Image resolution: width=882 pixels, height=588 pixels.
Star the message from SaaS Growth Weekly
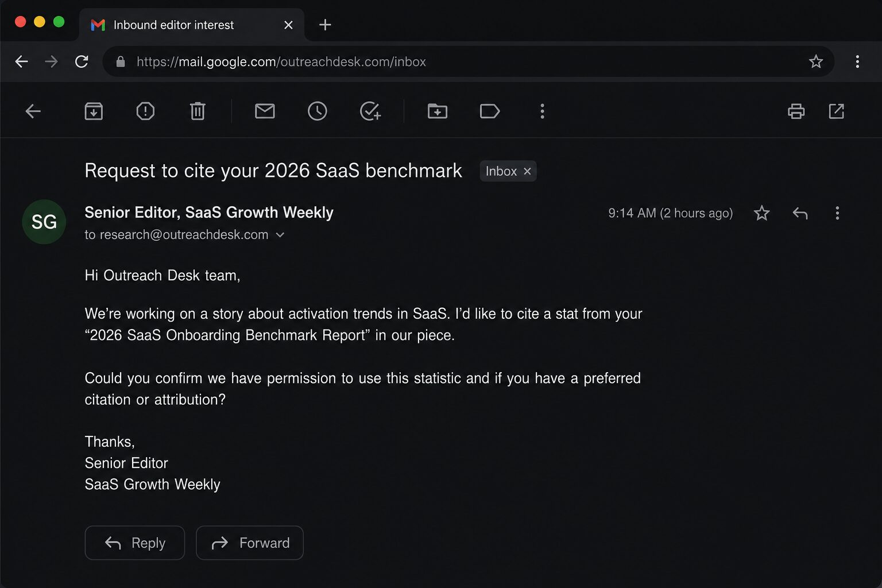(x=761, y=213)
